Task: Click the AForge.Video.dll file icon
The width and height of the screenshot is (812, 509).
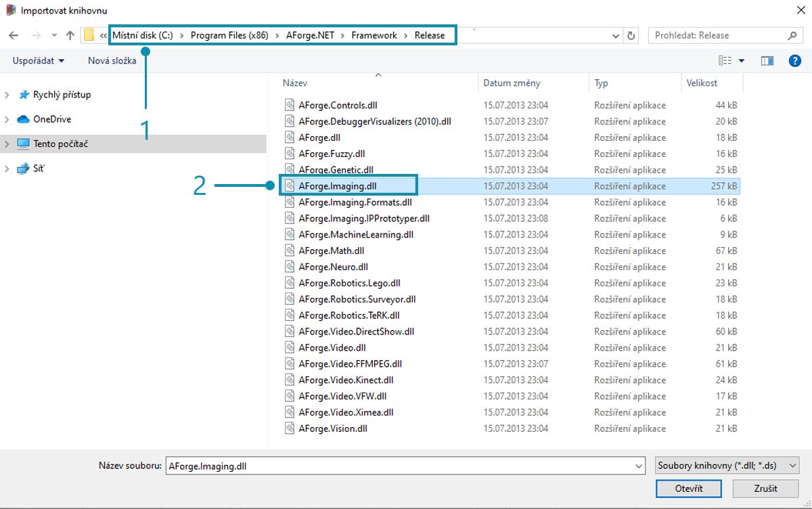Action: 290,348
